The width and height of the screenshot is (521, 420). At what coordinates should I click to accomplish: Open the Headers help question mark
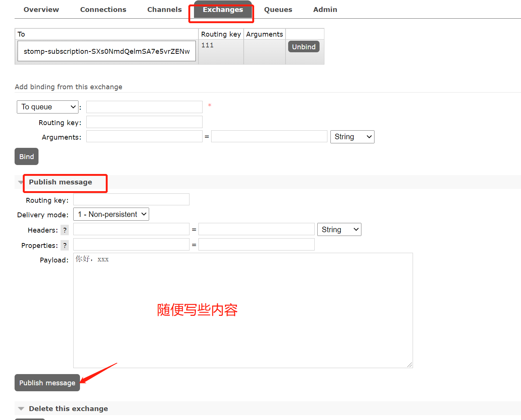[65, 230]
